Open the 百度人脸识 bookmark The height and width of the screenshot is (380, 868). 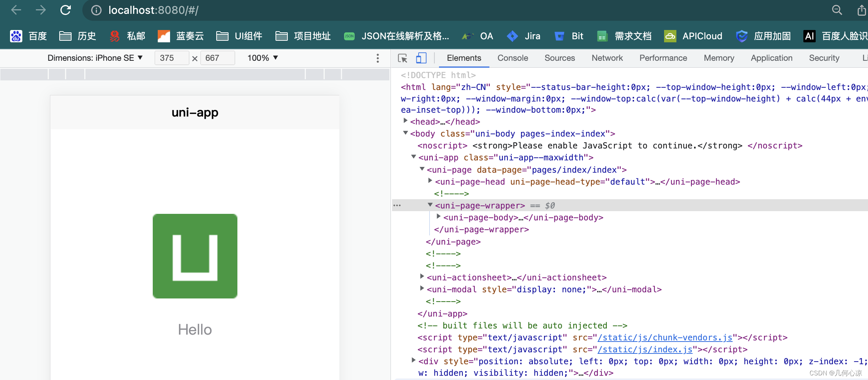835,36
